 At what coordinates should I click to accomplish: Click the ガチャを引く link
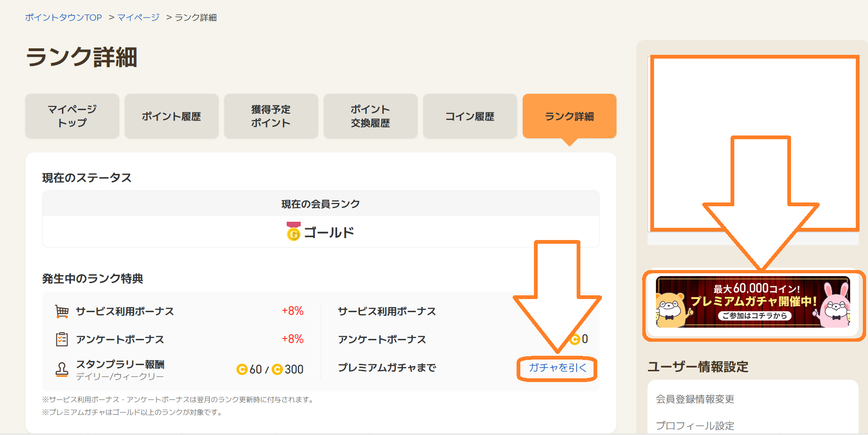click(x=557, y=368)
